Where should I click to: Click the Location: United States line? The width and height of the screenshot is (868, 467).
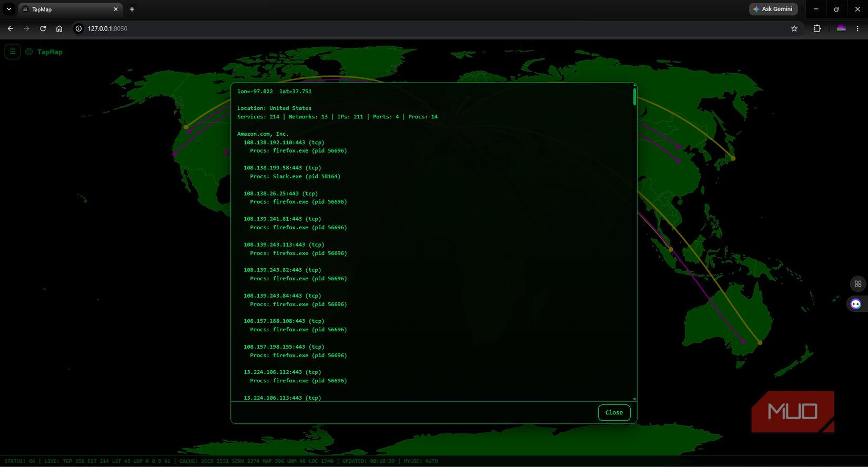(x=274, y=108)
